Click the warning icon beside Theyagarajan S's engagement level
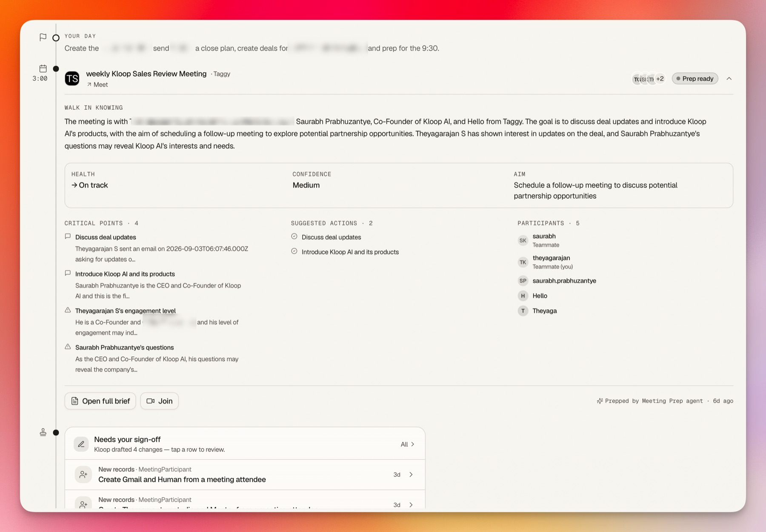Viewport: 766px width, 532px height. click(x=68, y=310)
